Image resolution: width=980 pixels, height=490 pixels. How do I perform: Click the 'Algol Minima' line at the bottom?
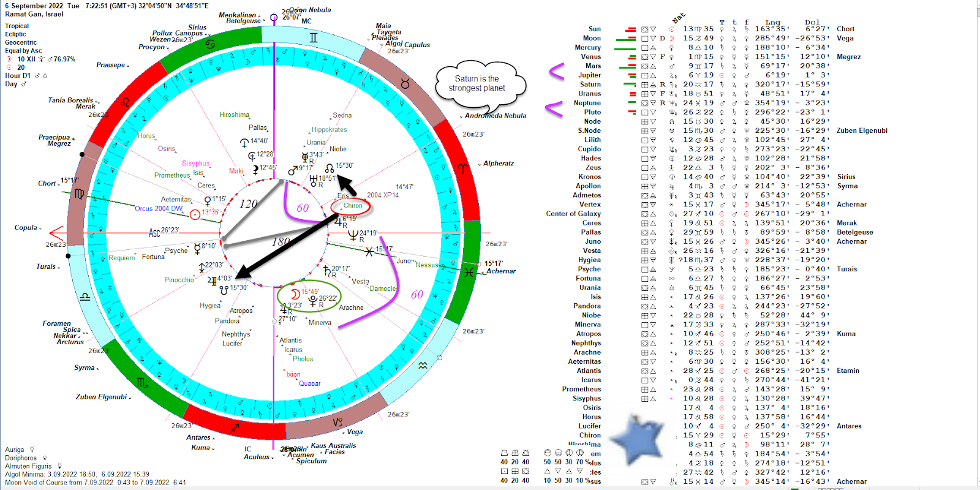[77, 474]
